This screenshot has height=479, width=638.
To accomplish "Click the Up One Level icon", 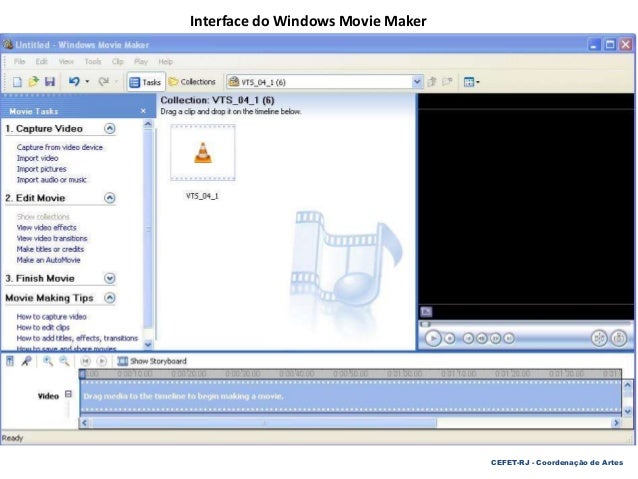I will (x=432, y=82).
